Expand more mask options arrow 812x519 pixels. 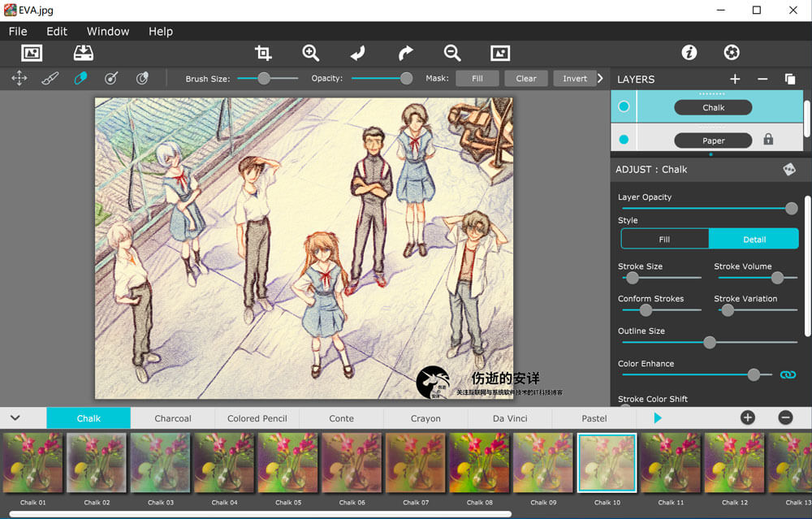pyautogui.click(x=600, y=78)
